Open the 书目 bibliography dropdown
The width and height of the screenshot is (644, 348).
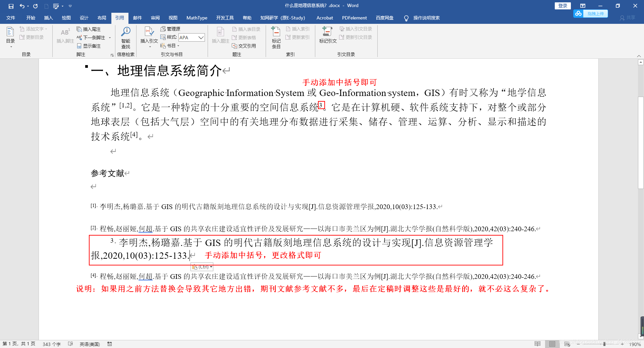[x=170, y=46]
